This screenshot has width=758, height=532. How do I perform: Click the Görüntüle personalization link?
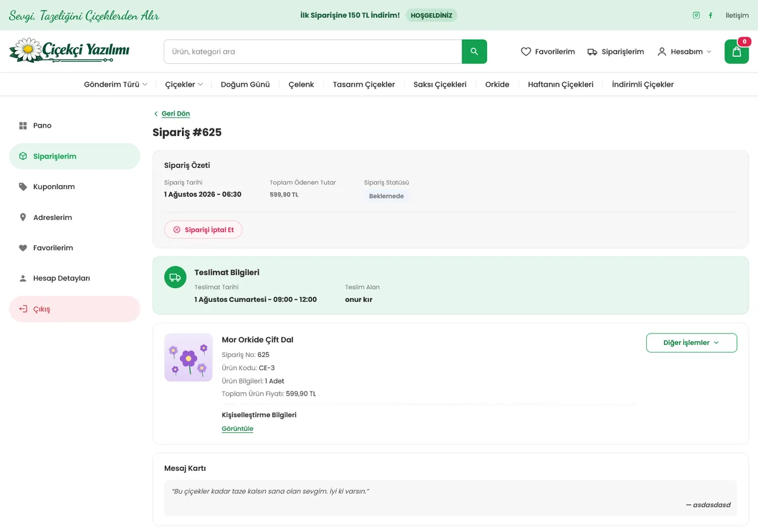(238, 429)
